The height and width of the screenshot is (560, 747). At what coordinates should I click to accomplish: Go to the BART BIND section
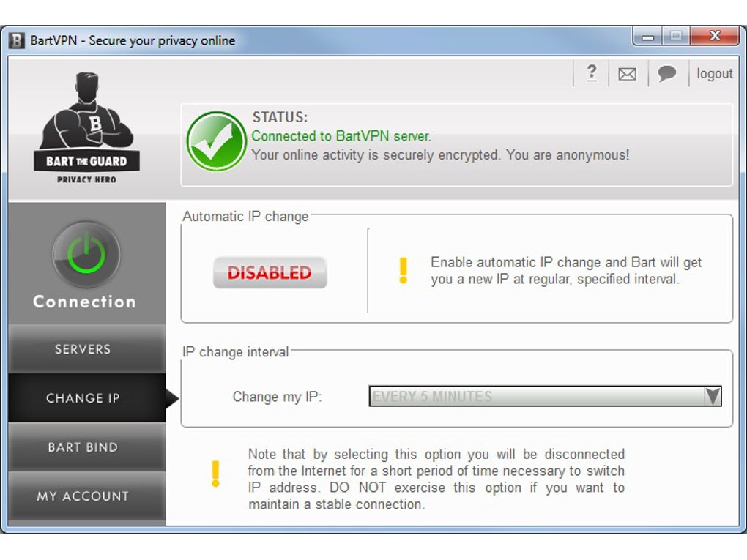tap(86, 447)
